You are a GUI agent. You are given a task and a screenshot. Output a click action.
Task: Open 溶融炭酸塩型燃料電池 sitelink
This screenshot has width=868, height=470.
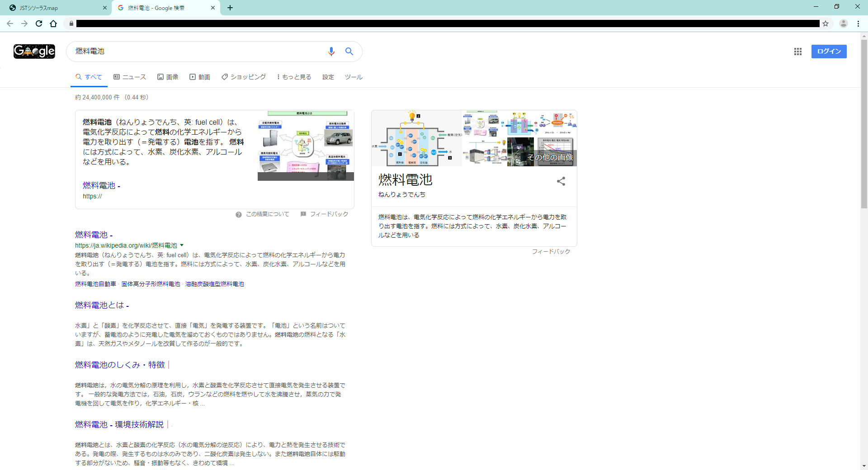coord(215,284)
